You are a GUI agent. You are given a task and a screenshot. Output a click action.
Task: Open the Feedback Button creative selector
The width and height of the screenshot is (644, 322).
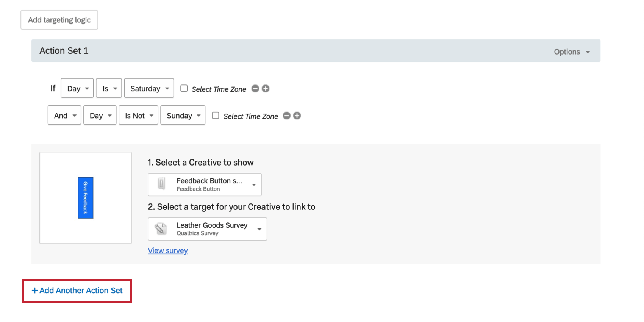point(205,184)
